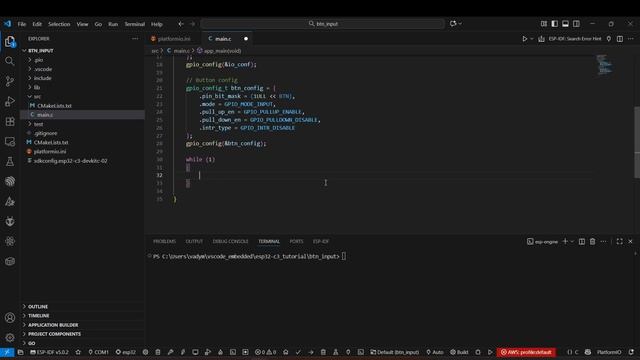The height and width of the screenshot is (360, 640).
Task: Open the Remote Explorer view
Action: point(10,141)
